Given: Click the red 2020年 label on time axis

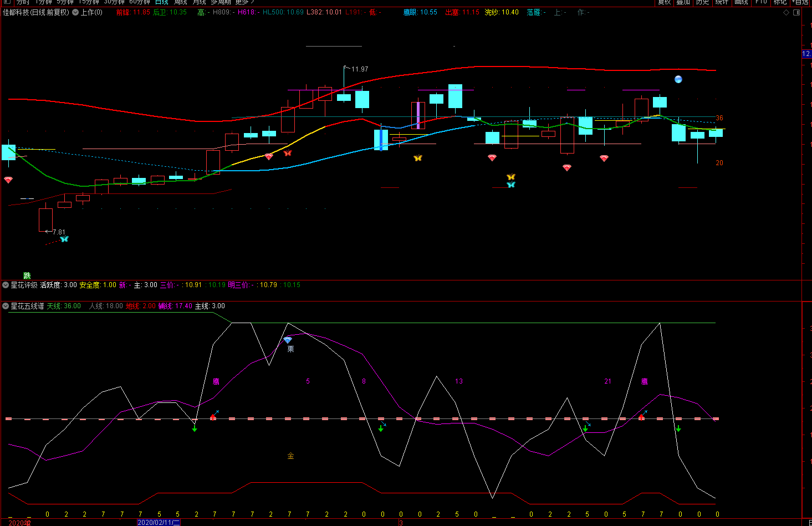Looking at the screenshot, I should coord(19,523).
